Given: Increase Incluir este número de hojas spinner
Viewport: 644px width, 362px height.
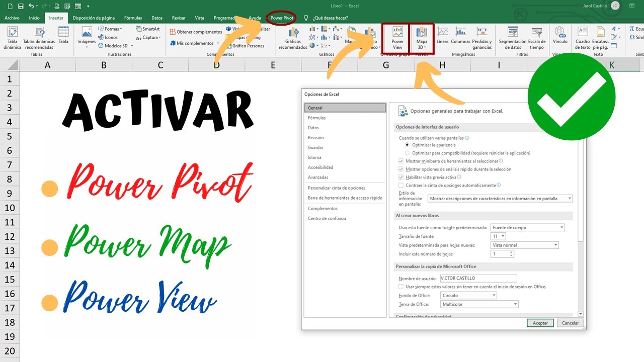Looking at the screenshot, I should click(x=512, y=252).
